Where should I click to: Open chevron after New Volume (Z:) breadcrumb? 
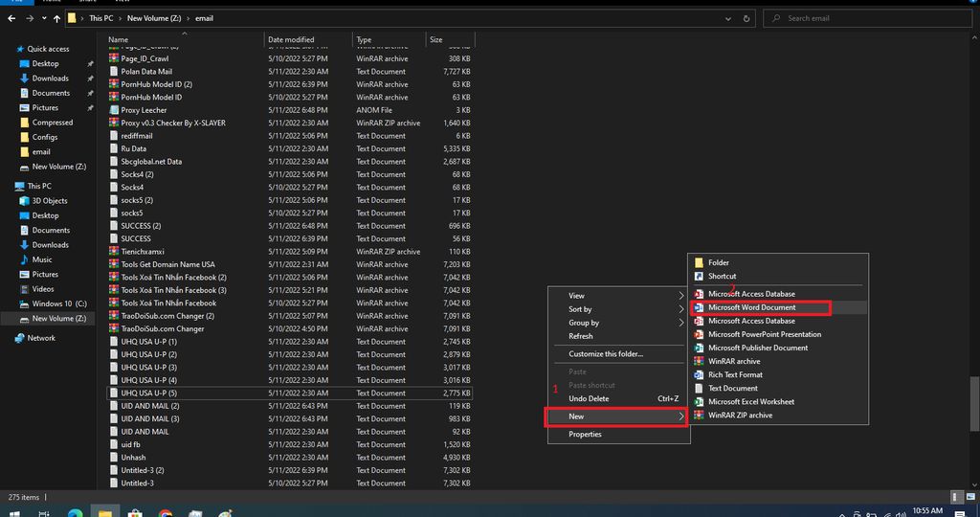point(188,19)
